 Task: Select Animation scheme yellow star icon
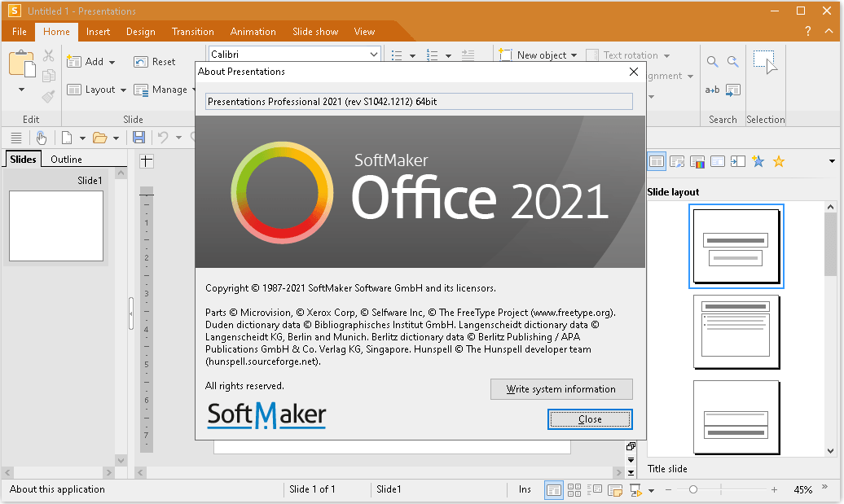779,161
